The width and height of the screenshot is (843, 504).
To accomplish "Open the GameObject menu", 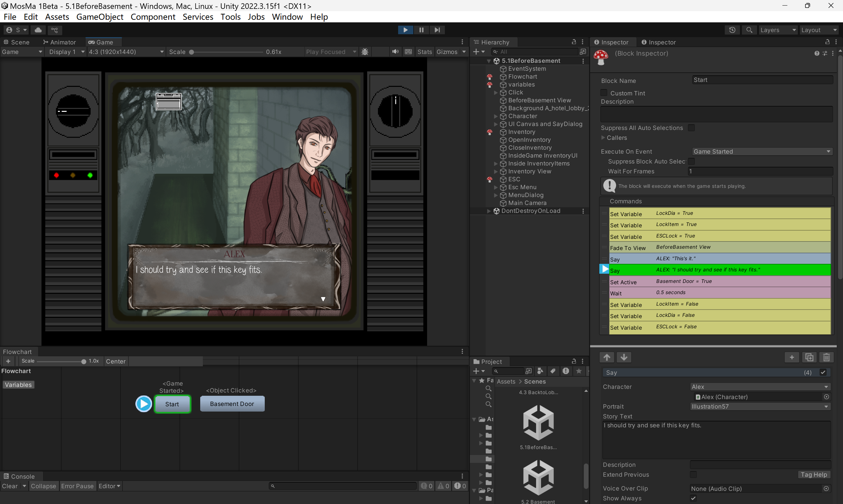I will 99,17.
